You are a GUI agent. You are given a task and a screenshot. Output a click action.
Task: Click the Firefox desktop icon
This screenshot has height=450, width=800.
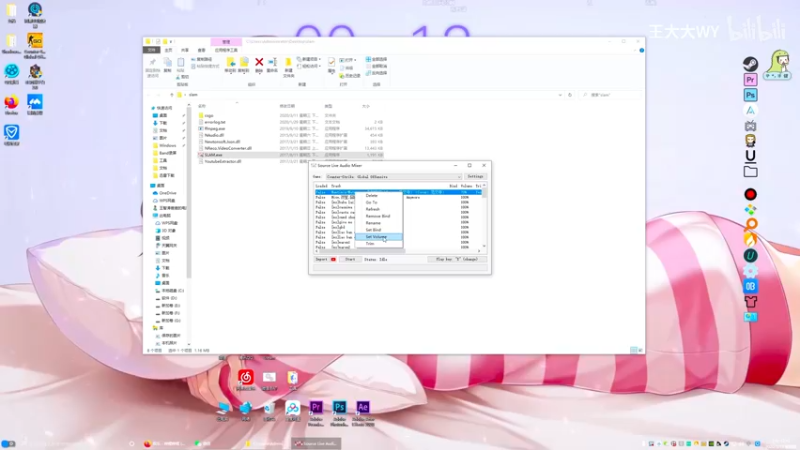[x=11, y=103]
